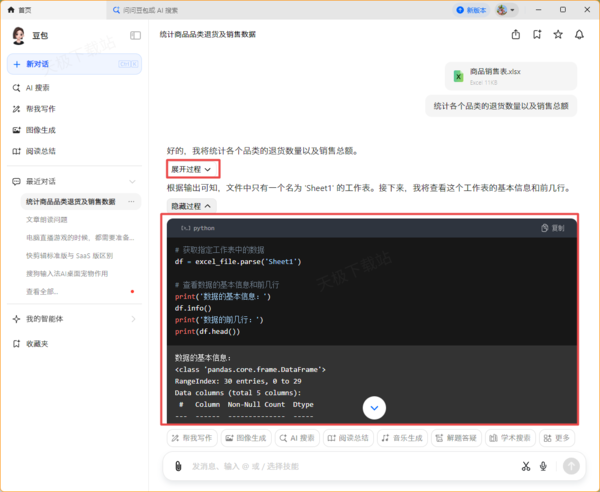Copy the python code with 复制

coord(553,228)
